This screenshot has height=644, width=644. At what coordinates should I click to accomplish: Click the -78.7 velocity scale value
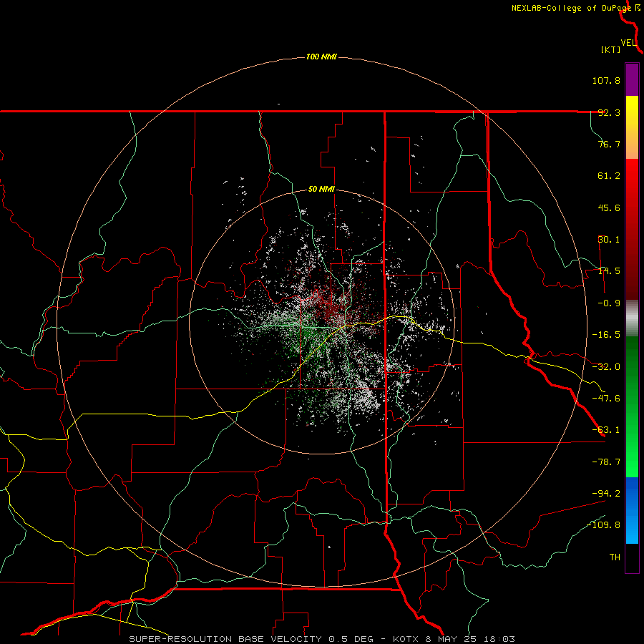[x=606, y=462]
